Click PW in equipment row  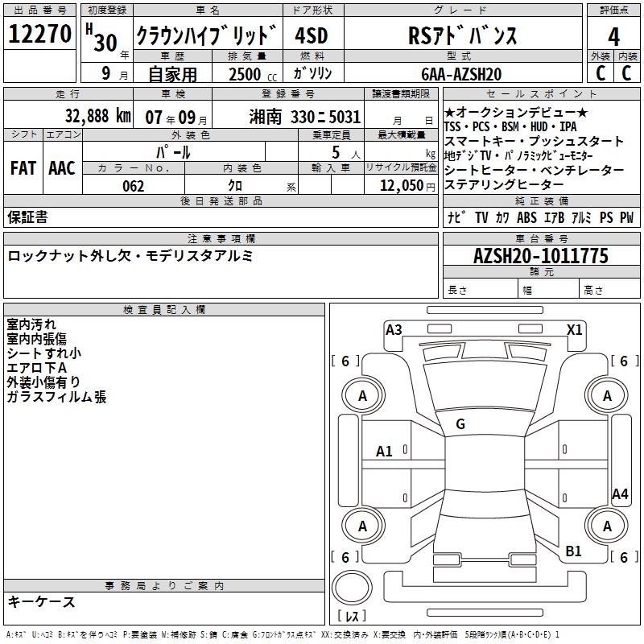(x=627, y=217)
